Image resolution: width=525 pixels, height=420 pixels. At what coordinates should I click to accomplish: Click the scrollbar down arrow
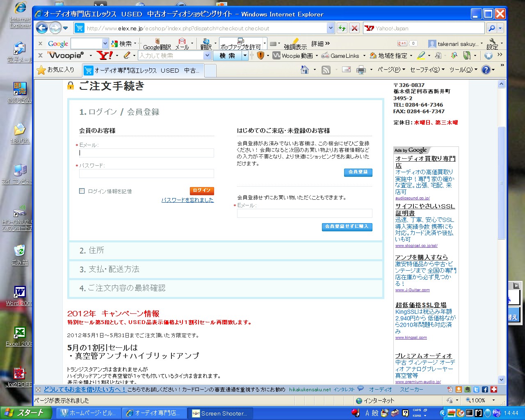click(501, 380)
